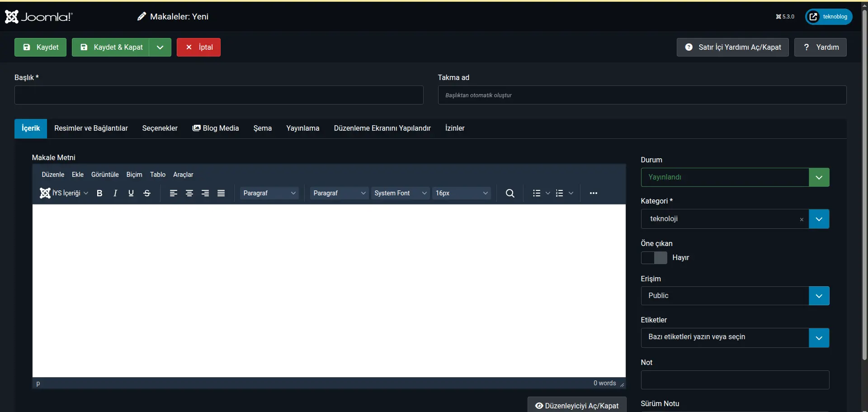This screenshot has width=868, height=412.
Task: Click the 0 words counter
Action: [x=605, y=383]
